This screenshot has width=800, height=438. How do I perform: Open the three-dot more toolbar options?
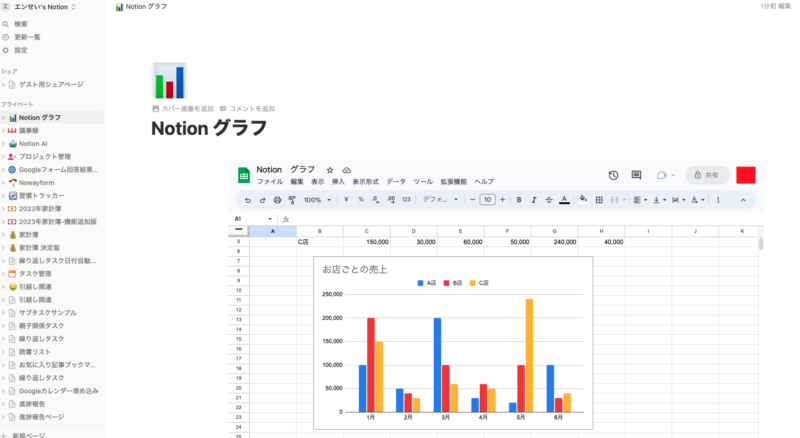pos(718,200)
